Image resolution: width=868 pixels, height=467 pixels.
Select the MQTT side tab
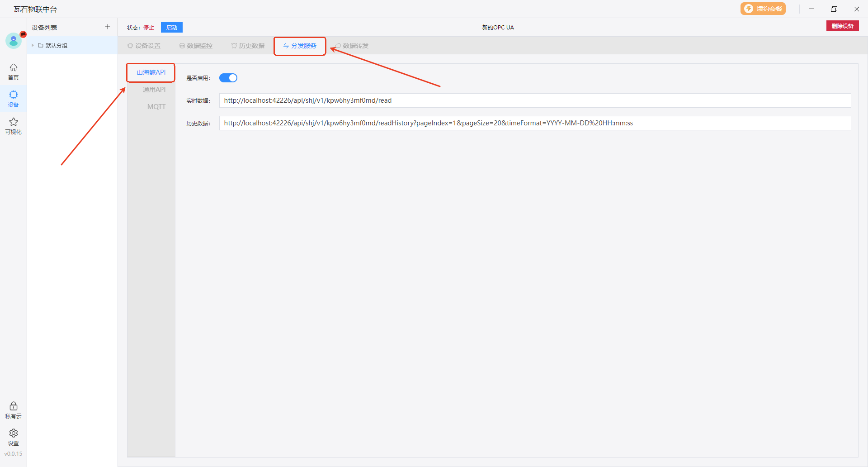coord(156,107)
